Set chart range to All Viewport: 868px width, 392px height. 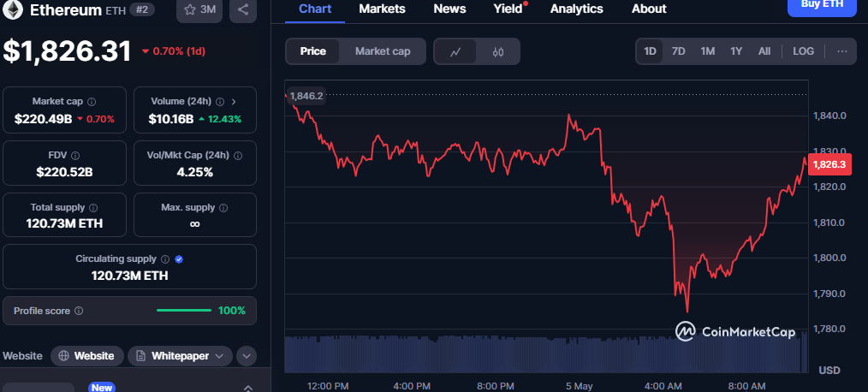pos(764,51)
